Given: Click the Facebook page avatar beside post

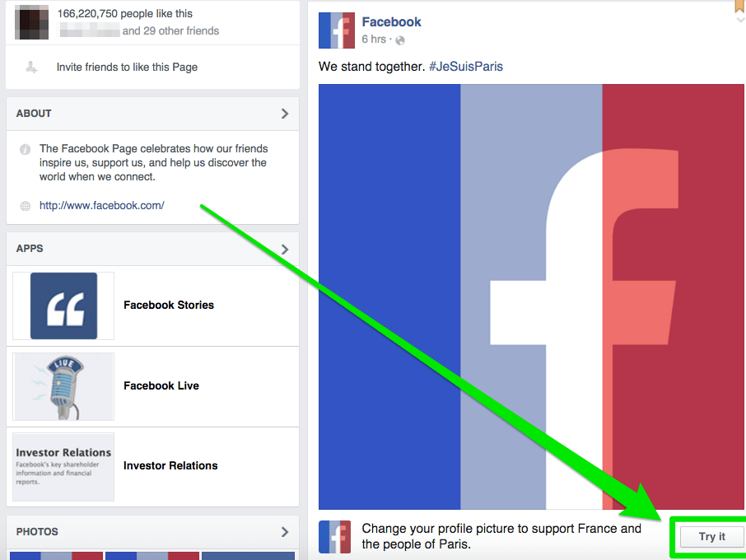Looking at the screenshot, I should tap(337, 30).
